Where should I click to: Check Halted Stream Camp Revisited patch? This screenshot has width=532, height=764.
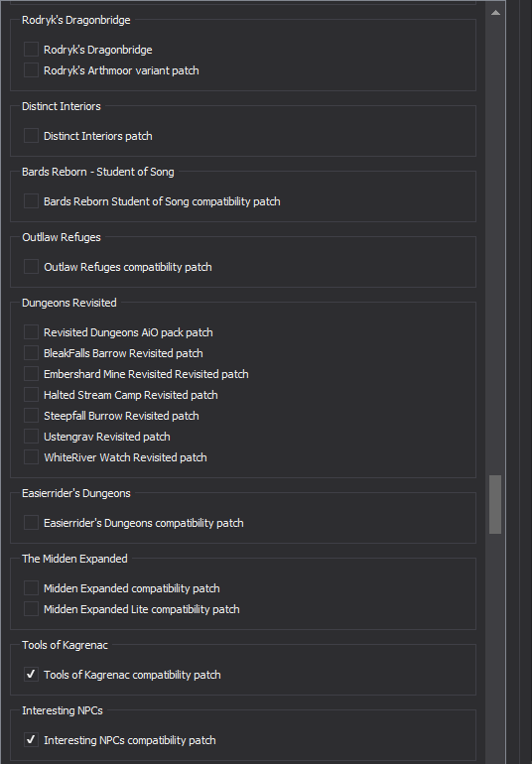pos(31,394)
